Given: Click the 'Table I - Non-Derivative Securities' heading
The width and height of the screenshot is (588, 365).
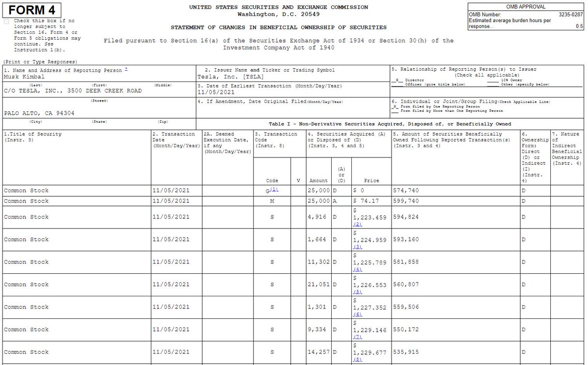Looking at the screenshot, I should 390,124.
